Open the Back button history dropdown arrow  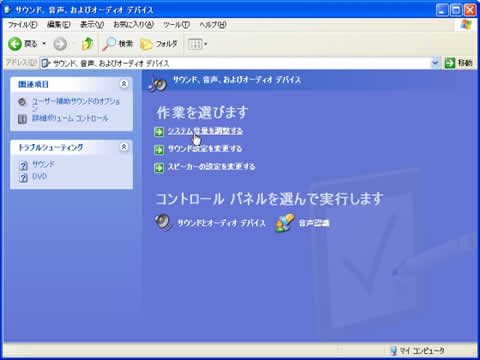pos(44,44)
